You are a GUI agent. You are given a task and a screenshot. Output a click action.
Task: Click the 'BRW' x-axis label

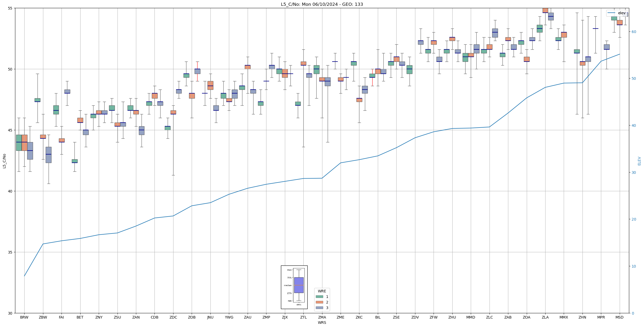[x=24, y=317]
